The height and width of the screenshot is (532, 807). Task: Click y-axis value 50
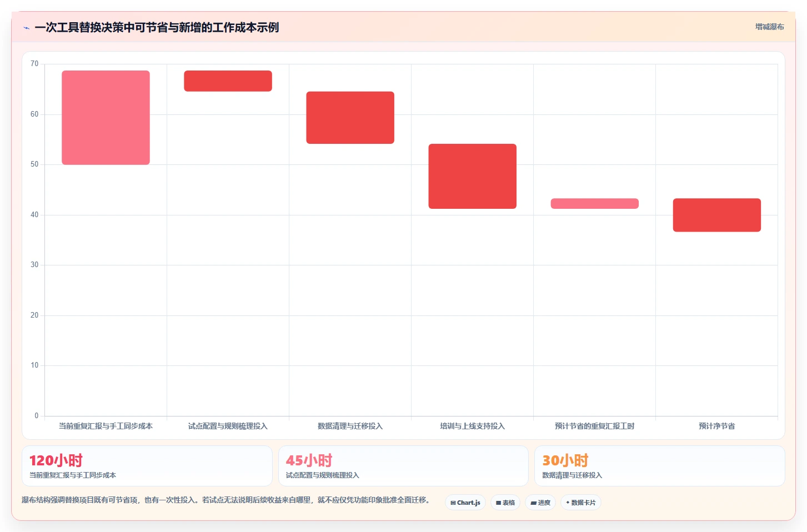34,164
